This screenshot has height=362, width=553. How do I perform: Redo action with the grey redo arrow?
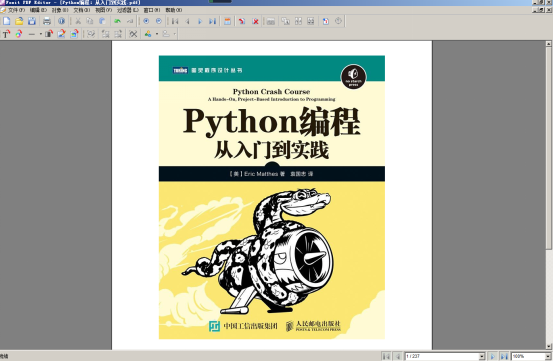pos(130,21)
